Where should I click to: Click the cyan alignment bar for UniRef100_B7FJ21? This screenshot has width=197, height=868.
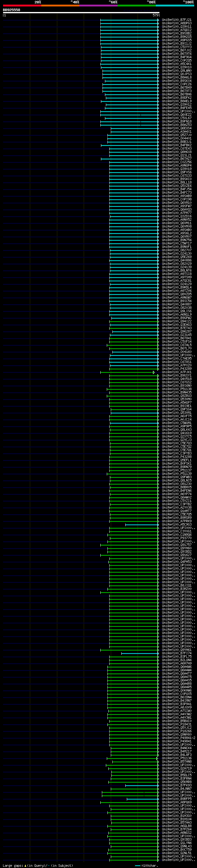coord(130,20)
